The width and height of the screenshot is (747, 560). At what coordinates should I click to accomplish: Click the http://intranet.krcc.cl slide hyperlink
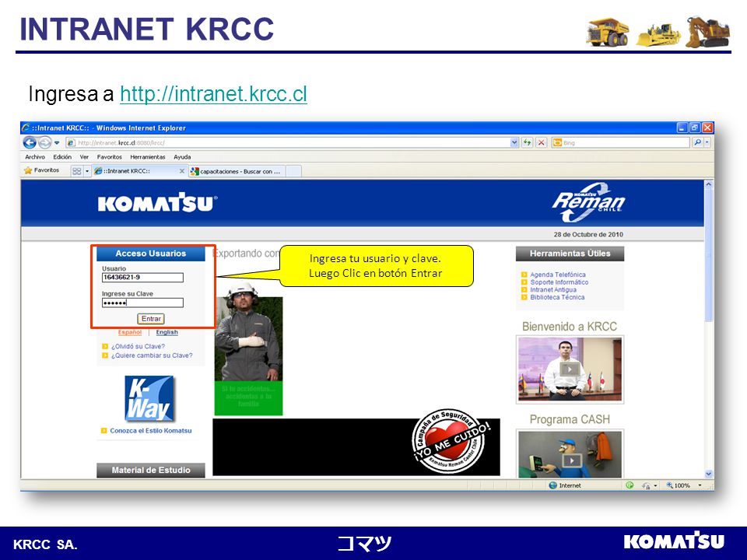(x=213, y=94)
